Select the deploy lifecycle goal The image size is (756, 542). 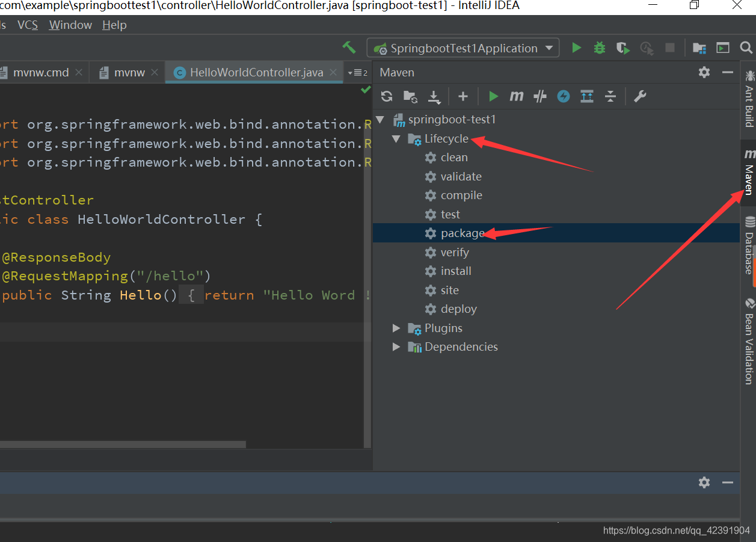pos(459,309)
